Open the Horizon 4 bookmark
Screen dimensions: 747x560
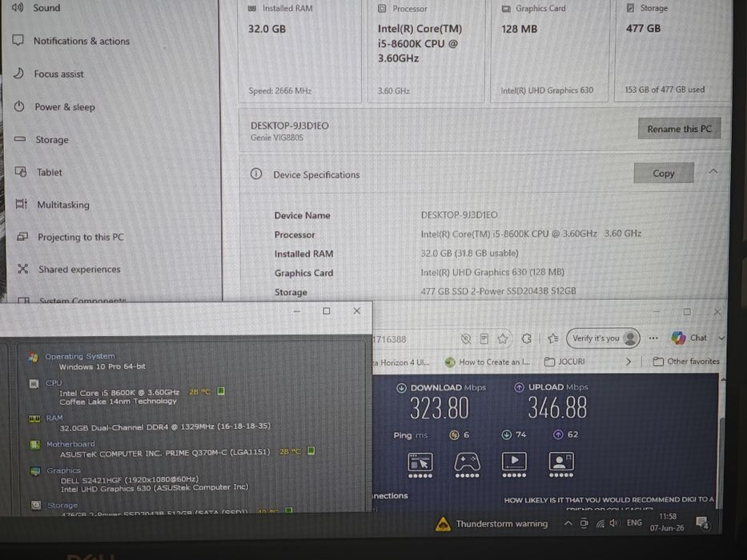pyautogui.click(x=400, y=362)
